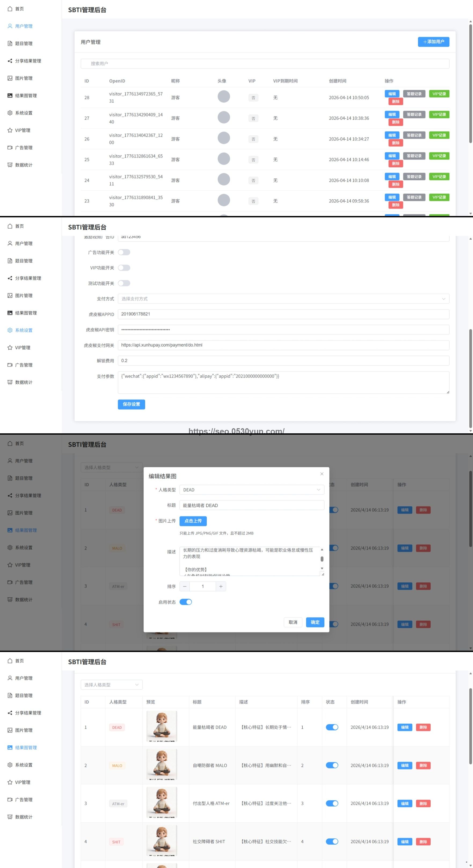
Task: Click dimmed 图片管理 icon behind 编辑结果图 dialog
Action: point(10,513)
